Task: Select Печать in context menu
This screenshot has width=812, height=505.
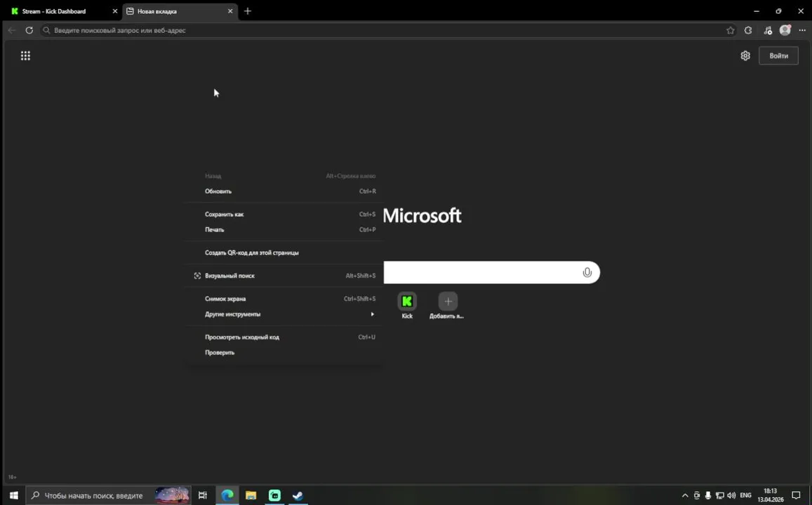Action: click(284, 230)
